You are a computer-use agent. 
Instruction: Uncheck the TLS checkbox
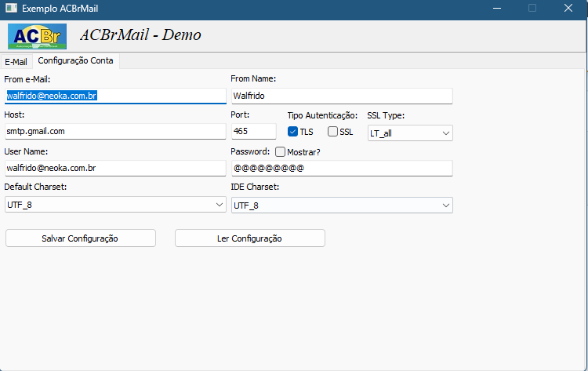293,132
